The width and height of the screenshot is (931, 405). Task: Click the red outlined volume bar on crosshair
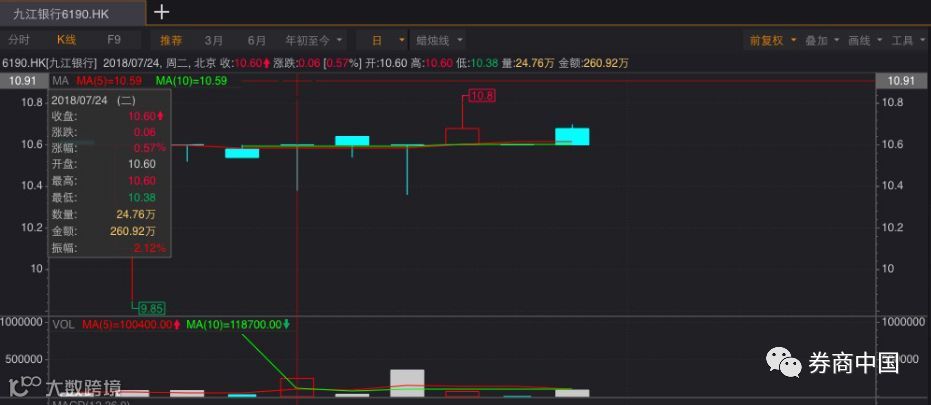[x=297, y=387]
